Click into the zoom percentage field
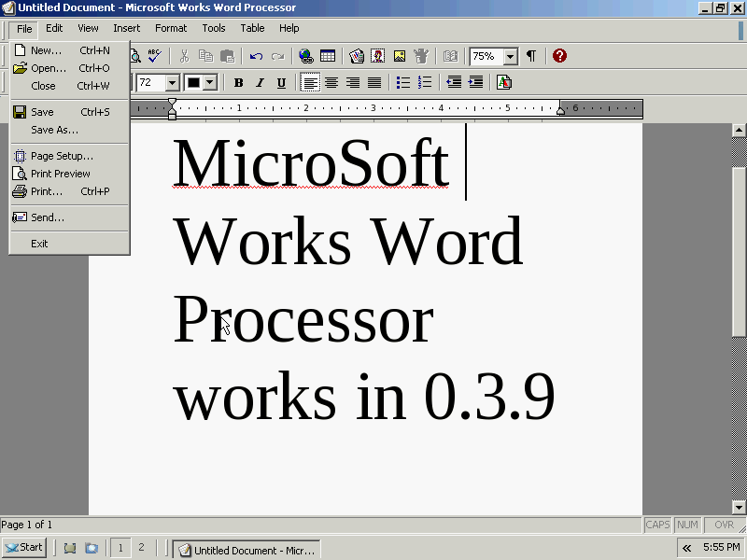Image resolution: width=747 pixels, height=560 pixels. click(x=486, y=57)
